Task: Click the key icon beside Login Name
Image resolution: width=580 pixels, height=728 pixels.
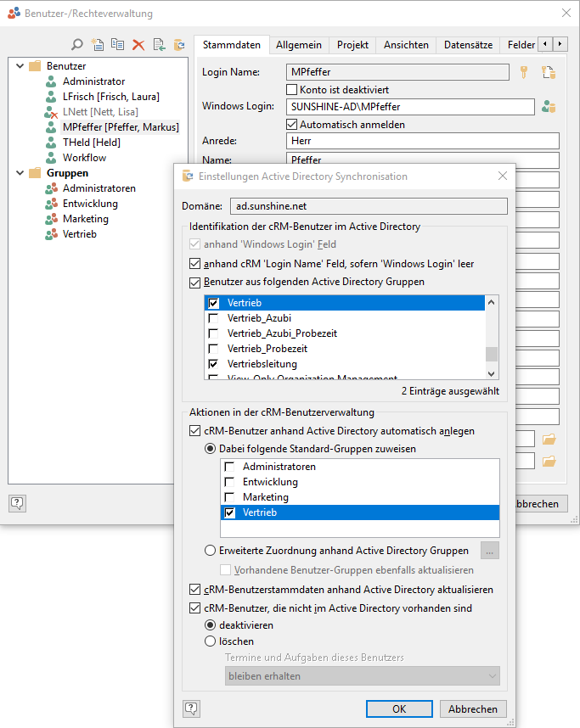Action: (524, 72)
